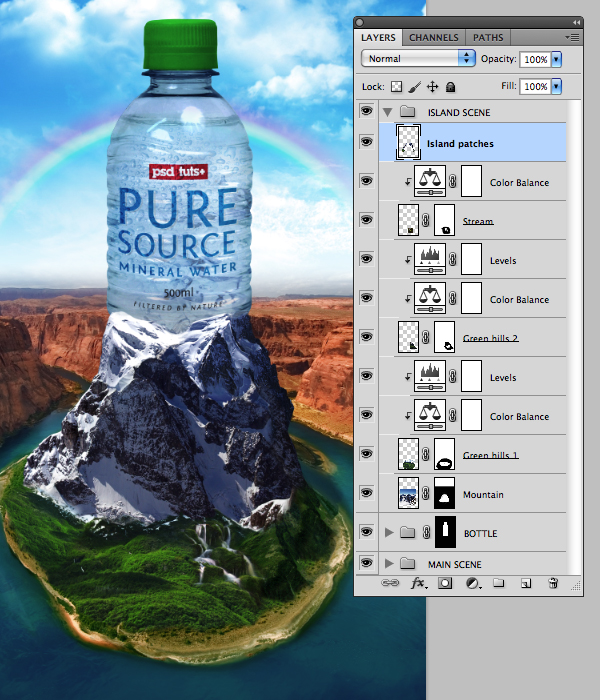Open the blend mode Normal dropdown
This screenshot has width=600, height=700.
[x=418, y=58]
